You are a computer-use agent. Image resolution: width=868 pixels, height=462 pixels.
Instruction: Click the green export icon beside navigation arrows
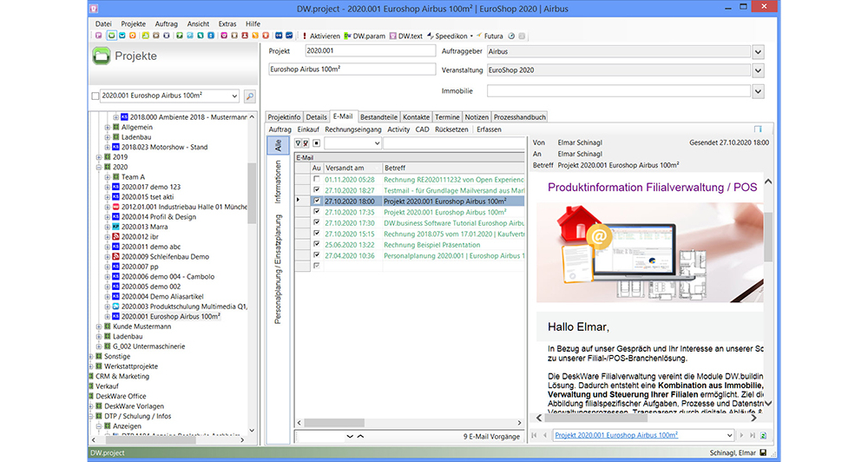tap(763, 435)
